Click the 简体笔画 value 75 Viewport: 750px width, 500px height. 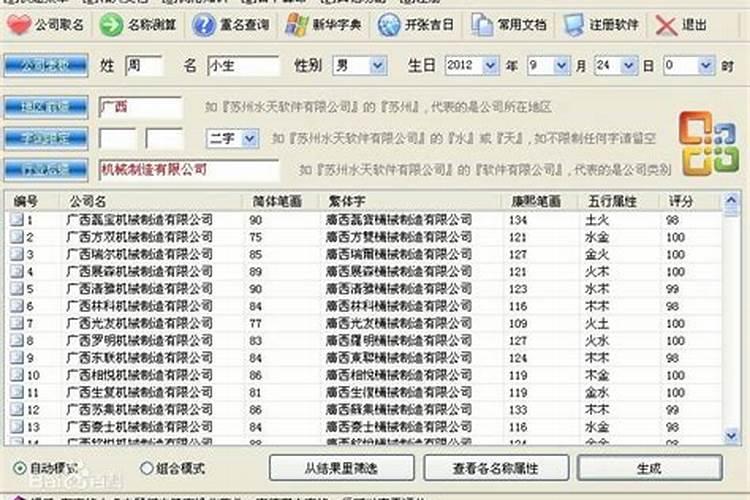click(256, 237)
